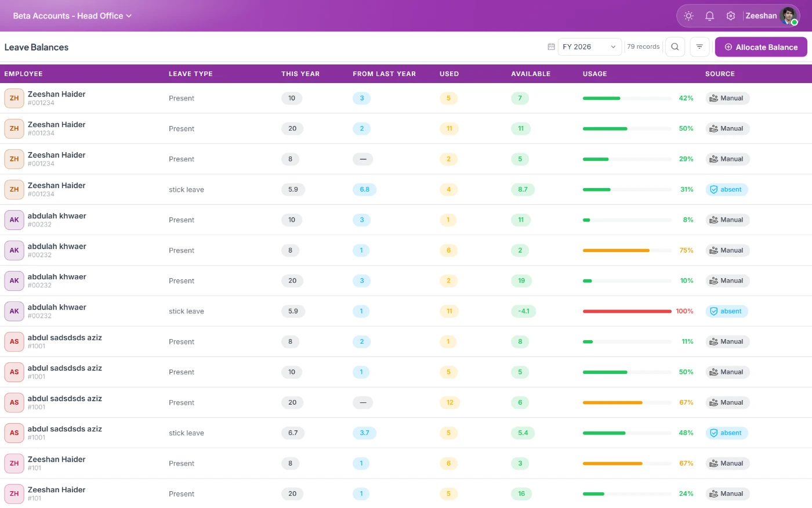Click Manual badge in the 8% row
This screenshot has height=508, width=812.
(727, 220)
